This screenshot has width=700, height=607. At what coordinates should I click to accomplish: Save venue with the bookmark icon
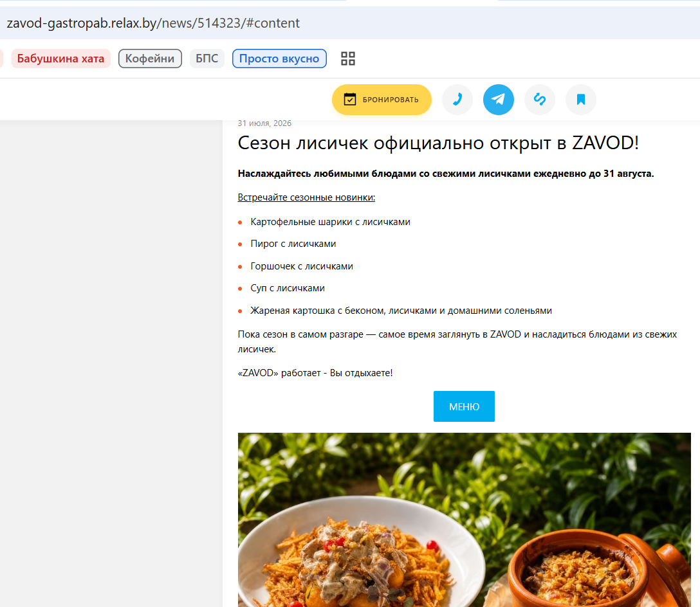(x=580, y=100)
